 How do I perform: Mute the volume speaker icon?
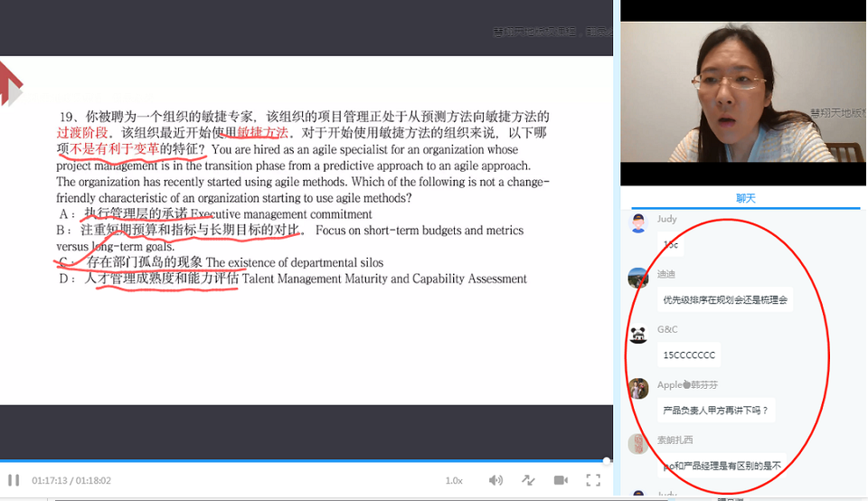(x=495, y=480)
